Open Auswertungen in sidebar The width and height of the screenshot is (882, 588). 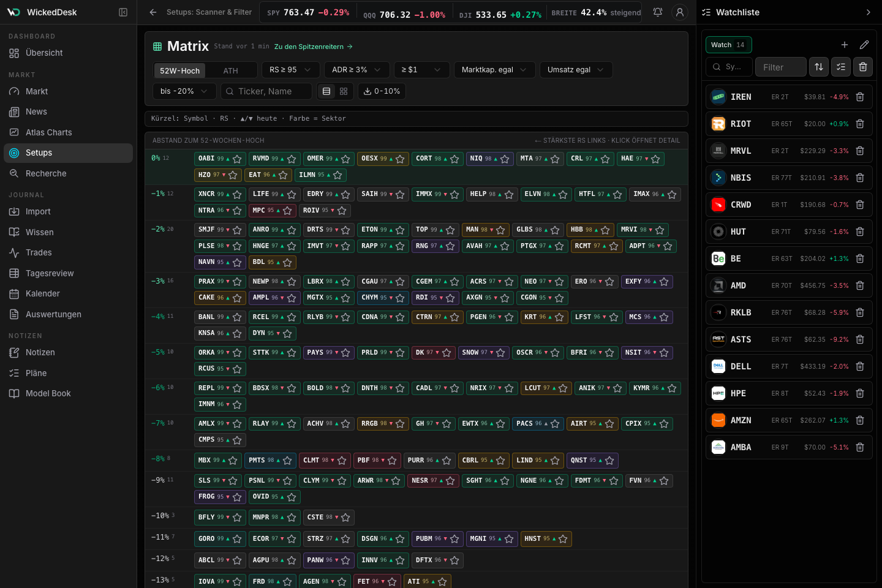[x=68, y=314]
